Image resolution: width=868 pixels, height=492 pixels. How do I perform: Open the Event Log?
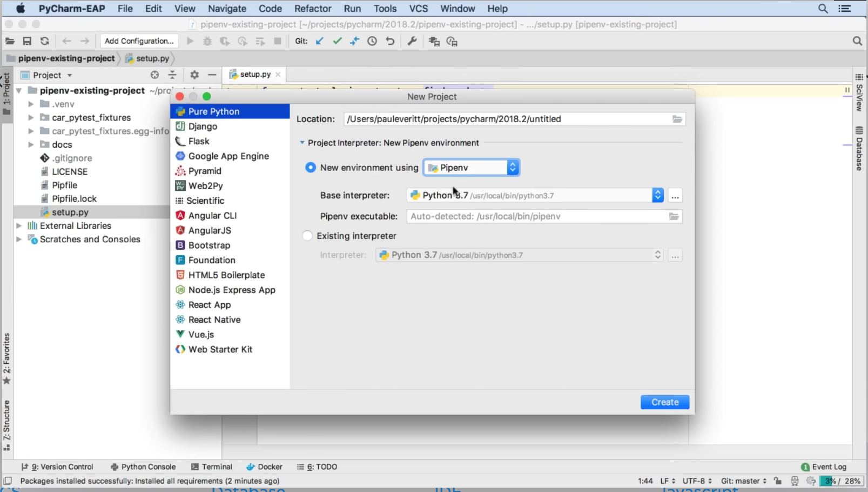[x=824, y=467]
